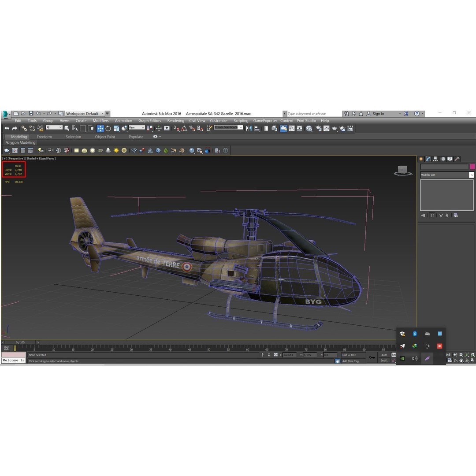Image resolution: width=476 pixels, height=476 pixels.
Task: Save the file with the floppy disk icon
Action: click(31, 114)
